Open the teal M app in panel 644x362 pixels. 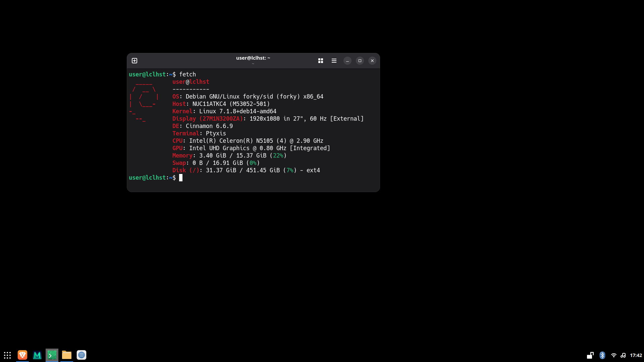point(37,355)
